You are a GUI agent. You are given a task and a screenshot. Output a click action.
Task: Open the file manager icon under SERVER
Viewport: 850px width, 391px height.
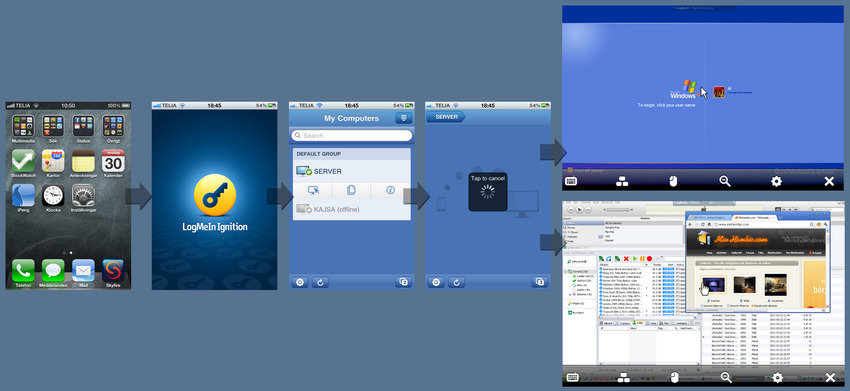pos(351,190)
